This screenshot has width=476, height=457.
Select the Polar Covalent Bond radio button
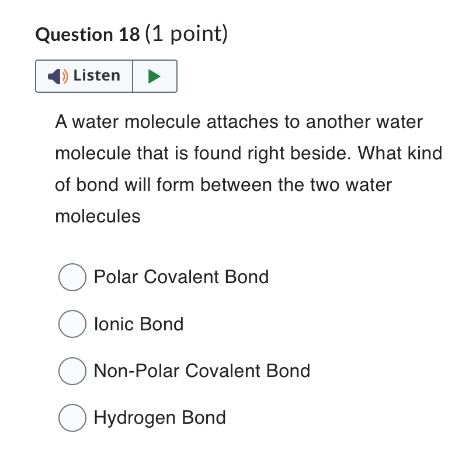tap(72, 277)
